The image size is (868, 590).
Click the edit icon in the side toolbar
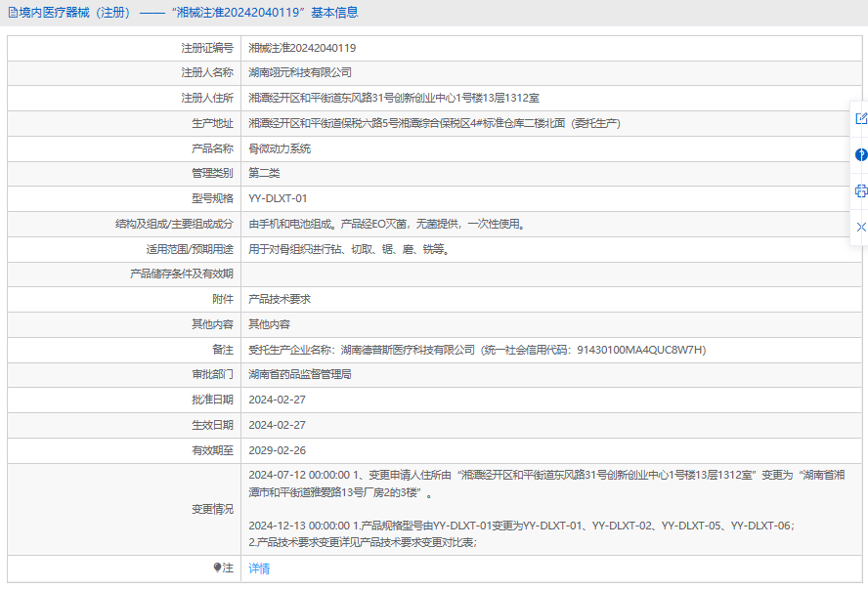tap(861, 118)
